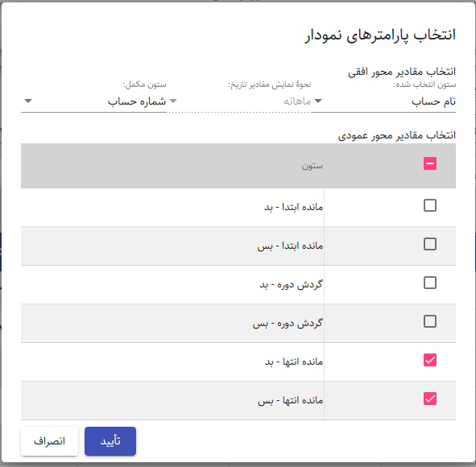
Task: Open the نام حساب selected-column dropdown
Action: point(383,101)
